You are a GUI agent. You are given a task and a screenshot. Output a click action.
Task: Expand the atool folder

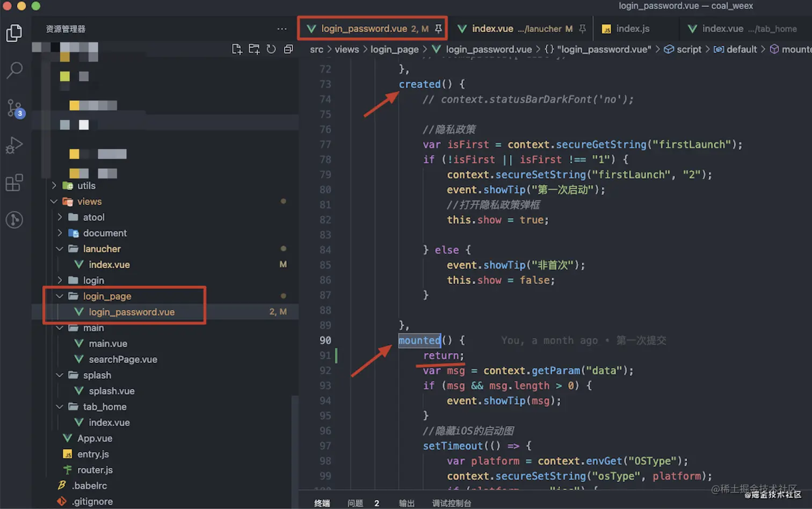point(60,217)
